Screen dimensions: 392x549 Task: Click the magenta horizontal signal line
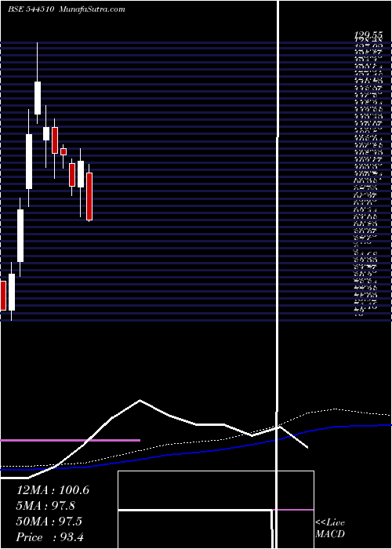[x=70, y=440]
